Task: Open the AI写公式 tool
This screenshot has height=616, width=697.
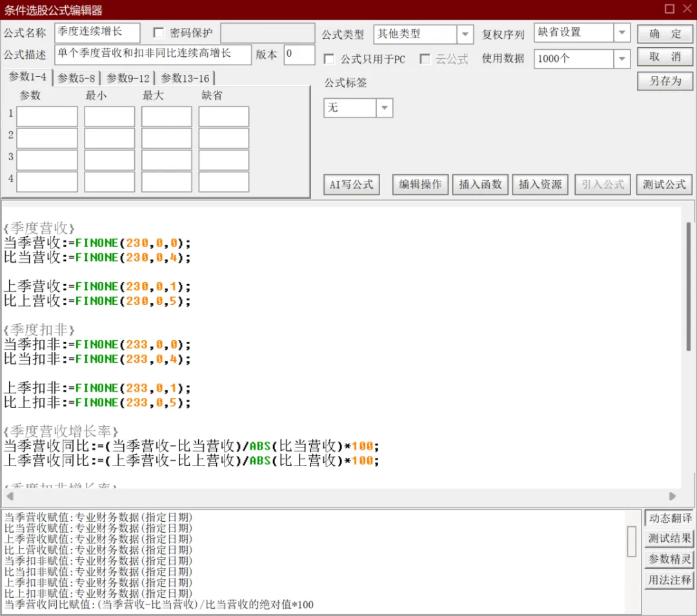Action: [x=351, y=185]
